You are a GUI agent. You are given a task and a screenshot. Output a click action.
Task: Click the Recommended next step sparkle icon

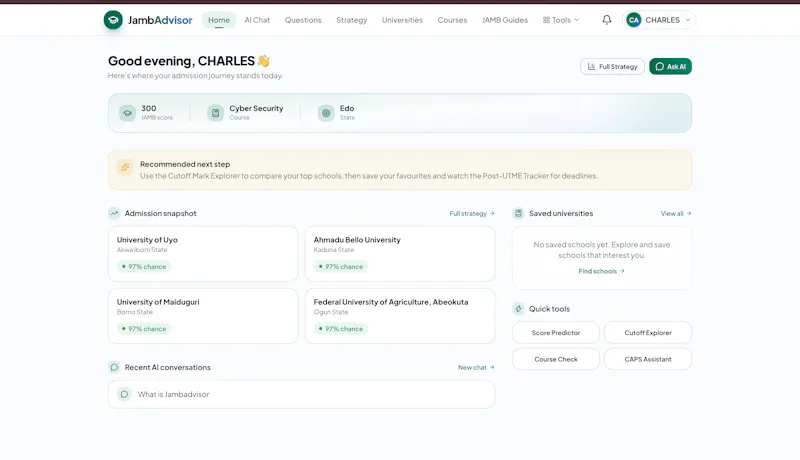coord(125,167)
